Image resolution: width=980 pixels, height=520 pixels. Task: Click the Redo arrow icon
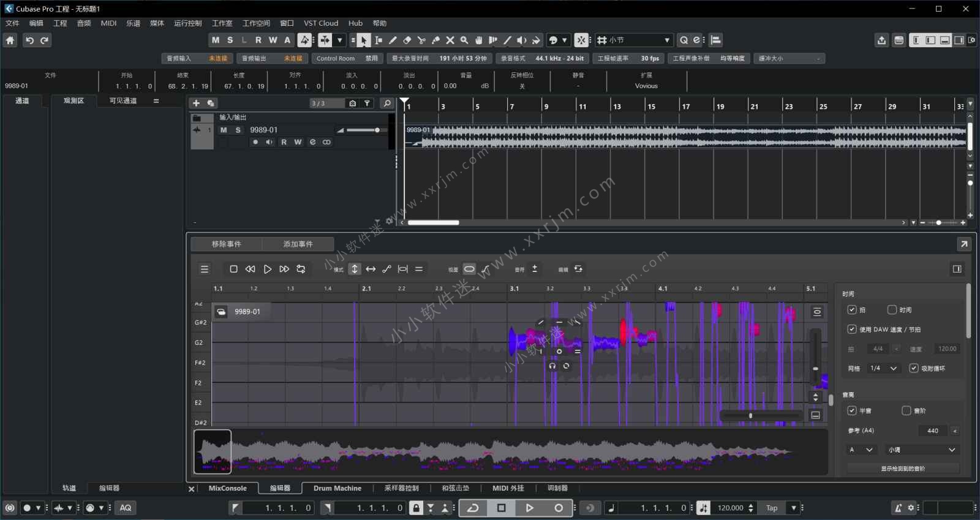[x=44, y=40]
